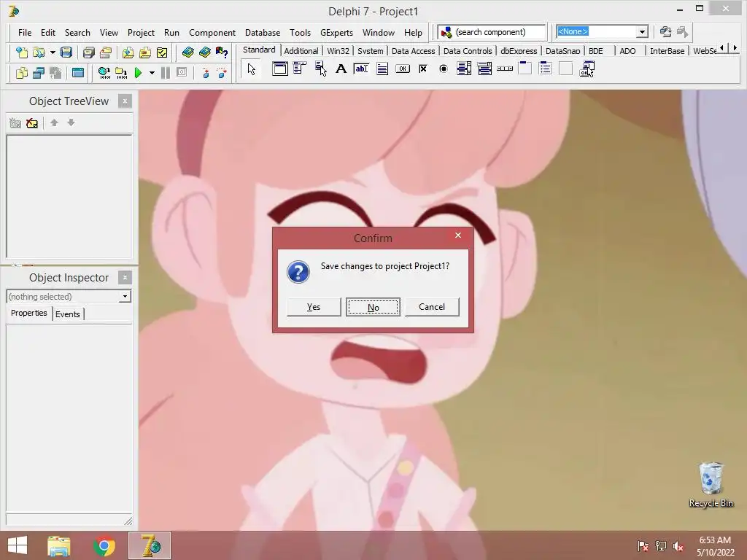Viewport: 747px width, 560px height.
Task: Click the New Form toolbar icon
Action: point(77,73)
